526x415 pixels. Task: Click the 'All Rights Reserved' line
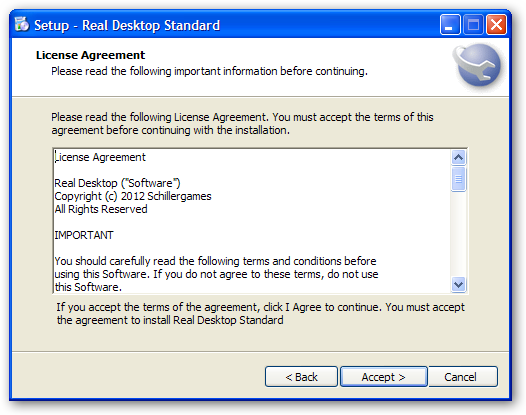[101, 209]
